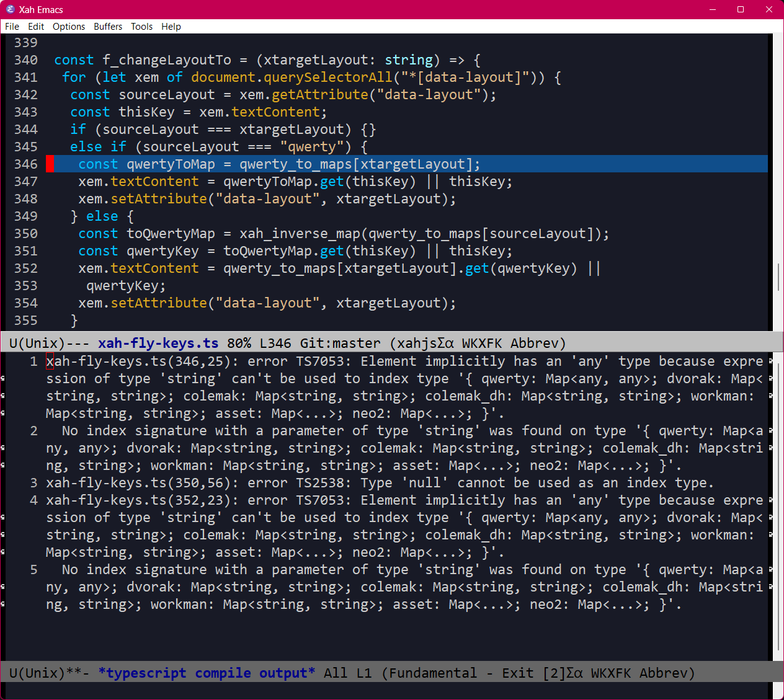Click the 80% position indicator in mode line
784x700 pixels.
click(239, 343)
